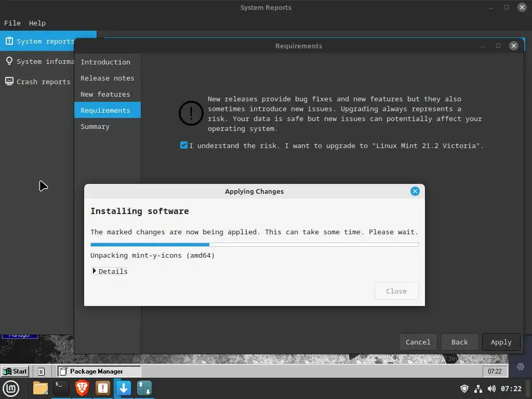Go to the Introduction step
The image size is (532, 399).
(x=107, y=62)
